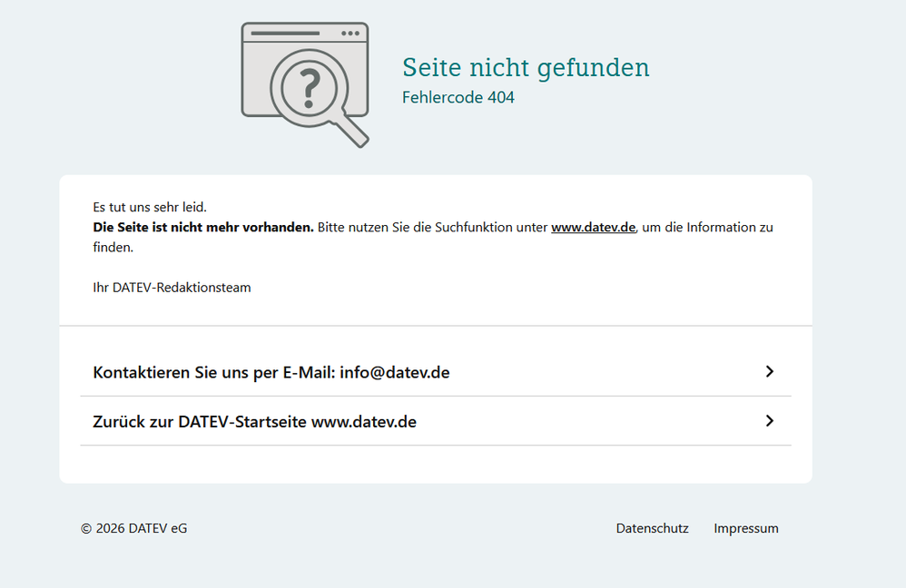Click 'Die Seite ist nicht mehr vorhanden.' text
Image resolution: width=906 pixels, height=588 pixels.
point(203,228)
